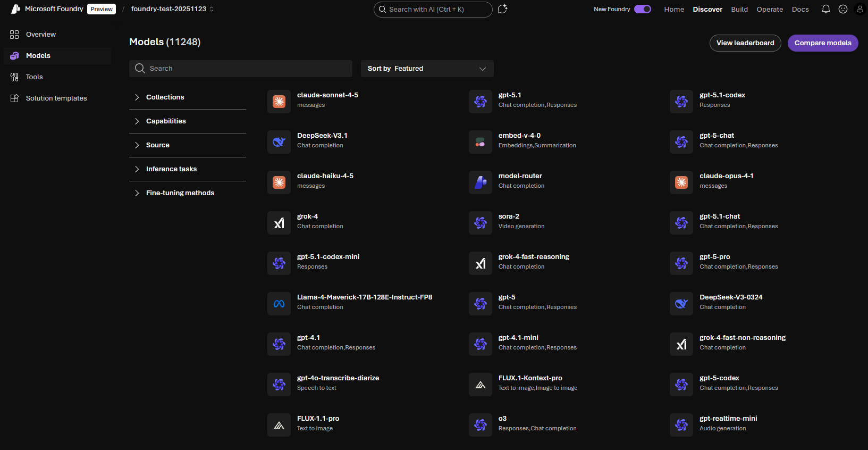Click the grok-4 xAI icon
The width and height of the screenshot is (868, 450).
click(x=279, y=223)
